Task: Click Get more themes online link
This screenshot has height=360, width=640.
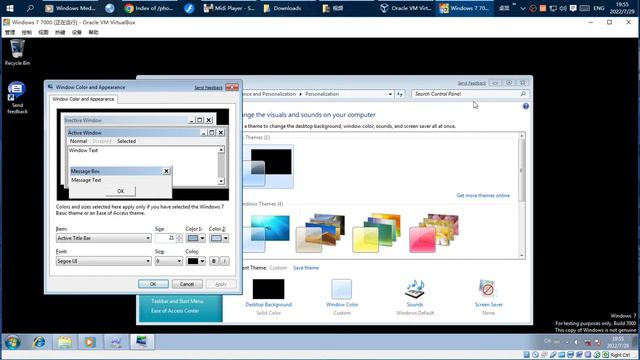Action: pyautogui.click(x=483, y=196)
